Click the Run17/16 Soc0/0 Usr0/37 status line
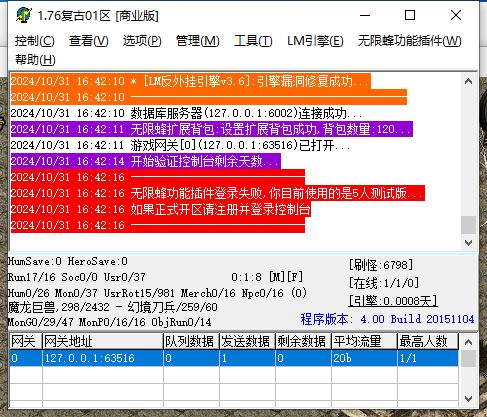Image resolution: width=487 pixels, height=417 pixels. click(77, 277)
